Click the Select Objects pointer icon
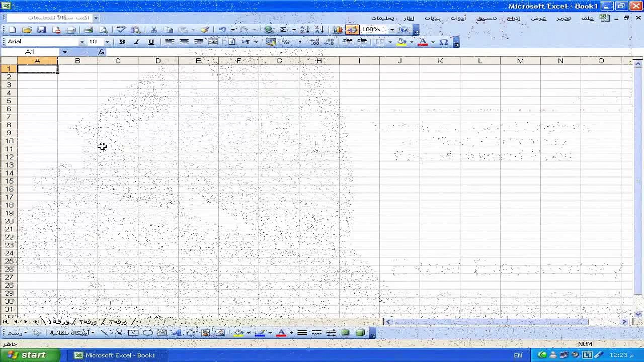This screenshot has width=644, height=362. 37,333
